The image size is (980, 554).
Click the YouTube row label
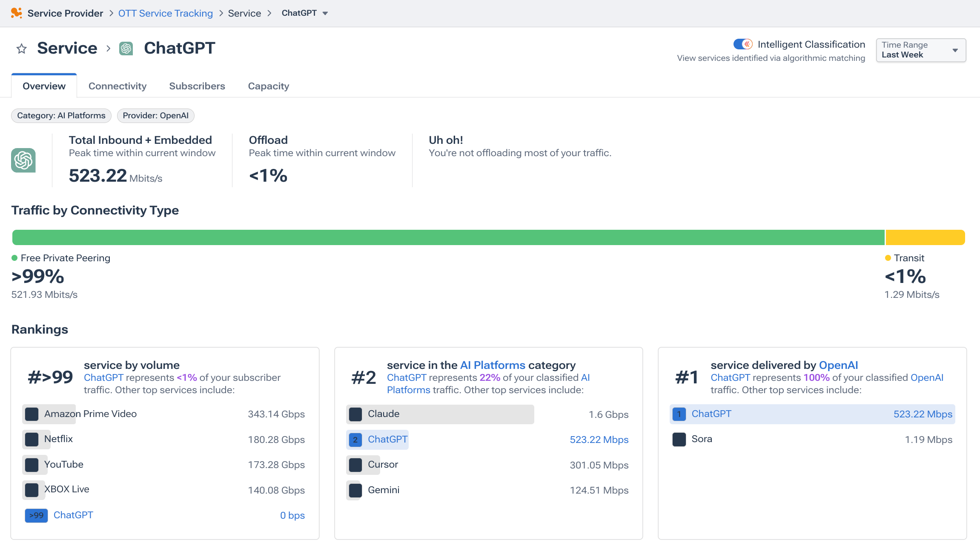point(64,464)
